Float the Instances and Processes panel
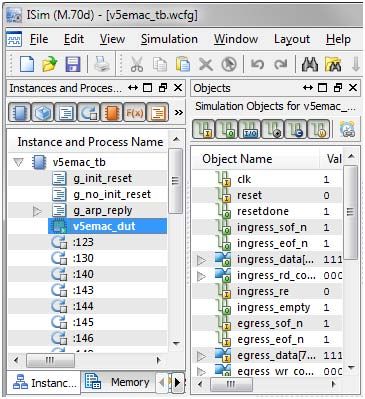 tap(163, 88)
